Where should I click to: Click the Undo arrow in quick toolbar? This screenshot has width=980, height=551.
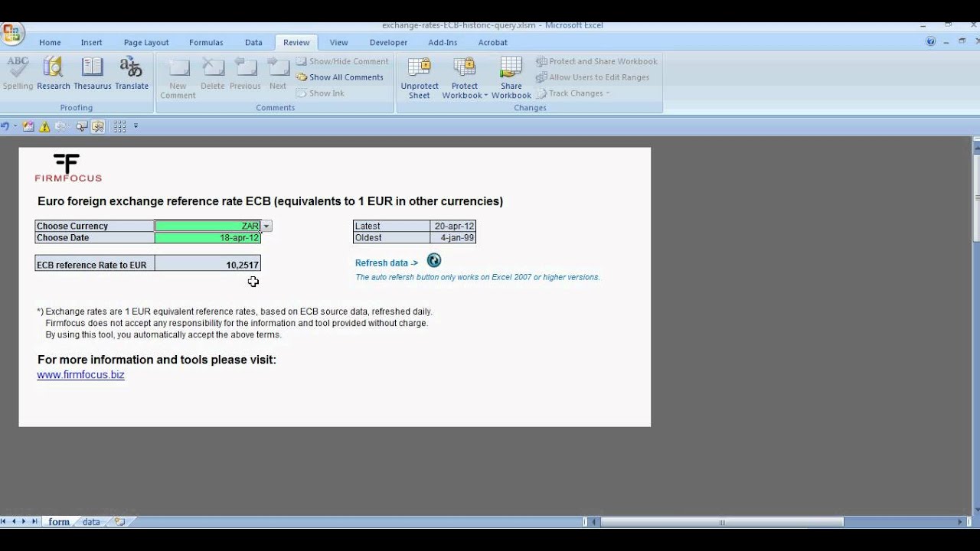(5, 126)
